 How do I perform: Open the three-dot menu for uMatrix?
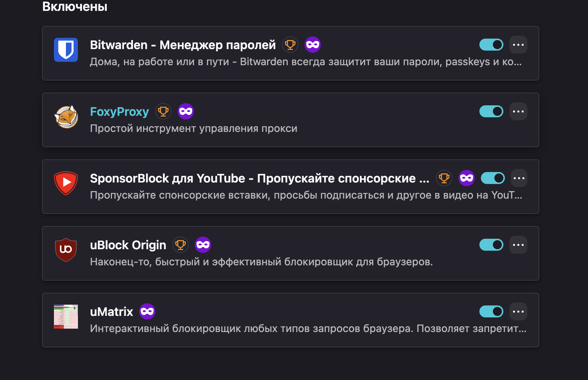pos(518,311)
